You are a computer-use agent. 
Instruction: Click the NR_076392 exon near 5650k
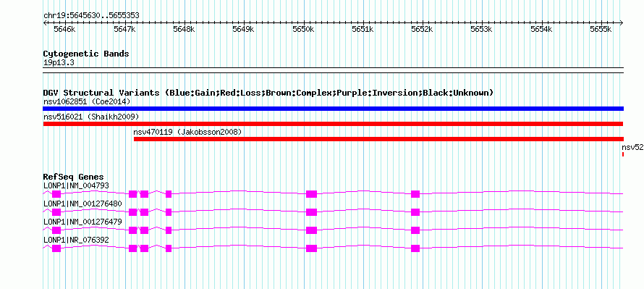[311, 248]
